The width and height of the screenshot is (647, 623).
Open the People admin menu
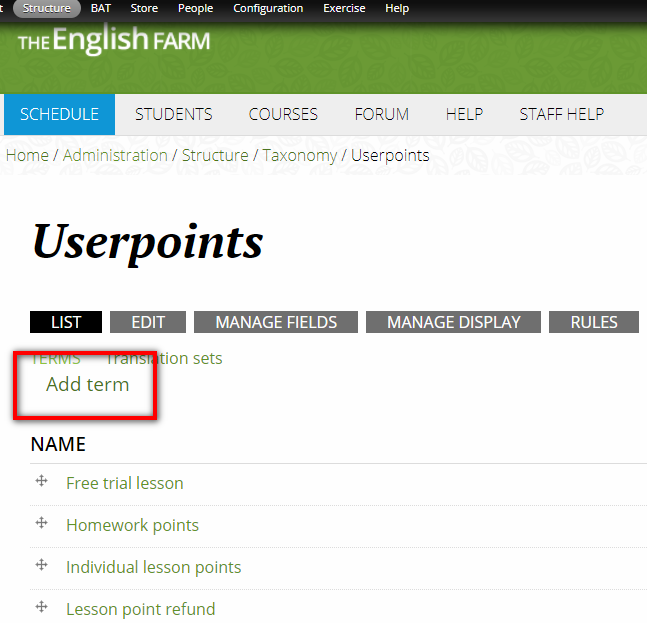point(195,8)
